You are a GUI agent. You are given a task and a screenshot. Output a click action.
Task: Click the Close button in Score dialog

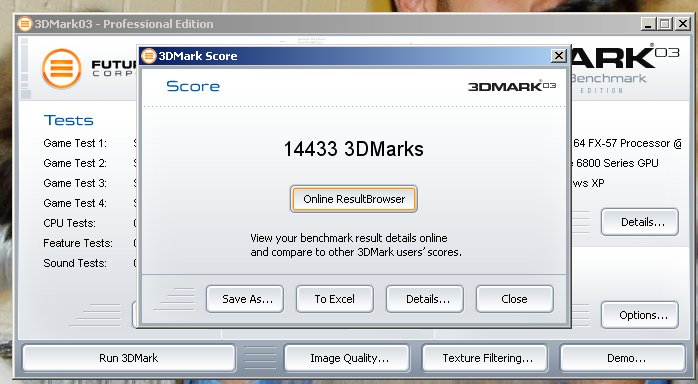[515, 299]
